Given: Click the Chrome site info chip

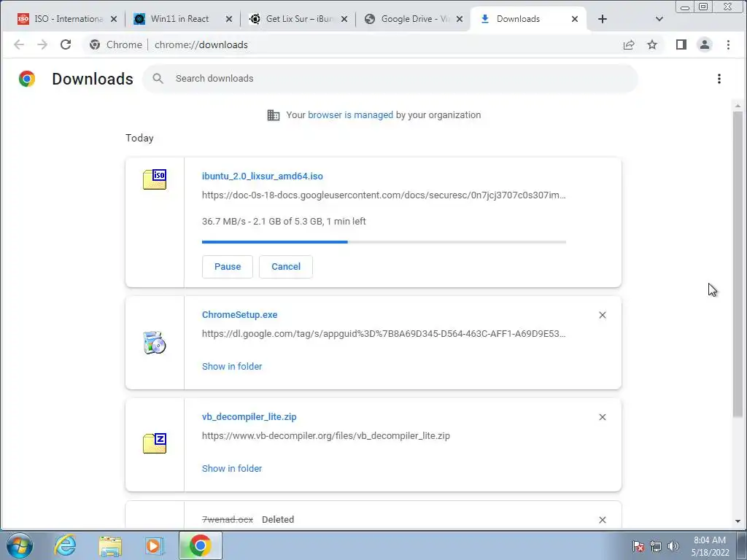Looking at the screenshot, I should 116,44.
